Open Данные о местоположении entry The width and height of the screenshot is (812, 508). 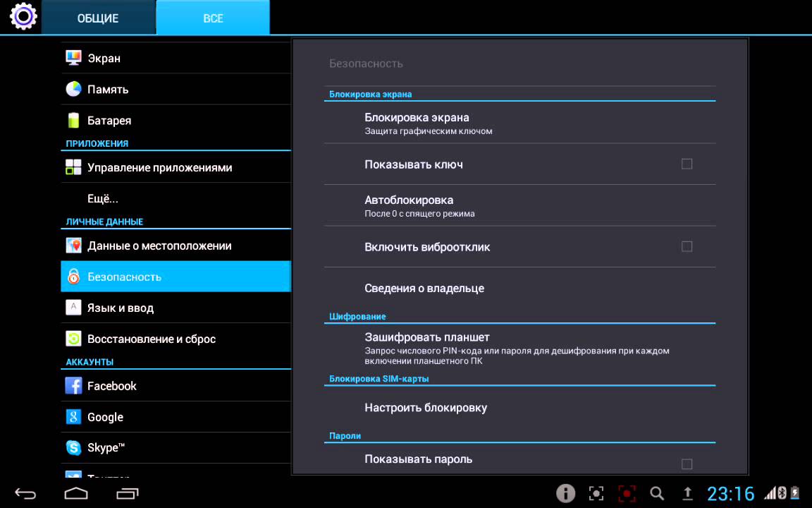click(176, 246)
